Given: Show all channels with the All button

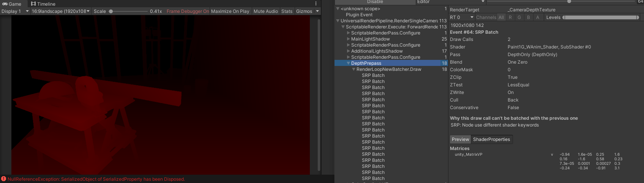Looking at the screenshot, I should coord(501,17).
